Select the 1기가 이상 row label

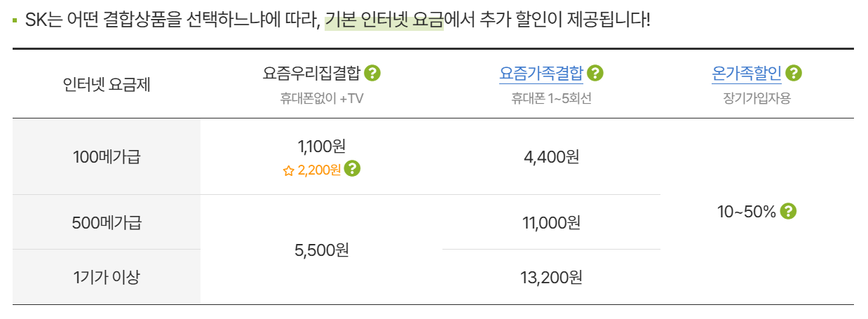pos(107,277)
